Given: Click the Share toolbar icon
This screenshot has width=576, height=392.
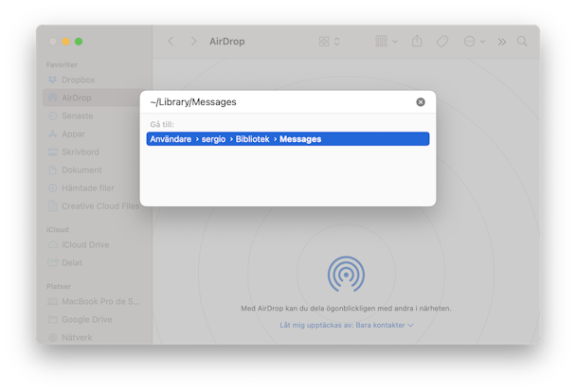Looking at the screenshot, I should click(417, 41).
